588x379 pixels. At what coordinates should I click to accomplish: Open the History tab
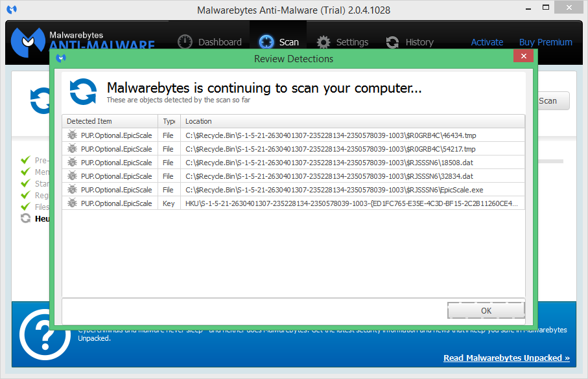point(410,42)
